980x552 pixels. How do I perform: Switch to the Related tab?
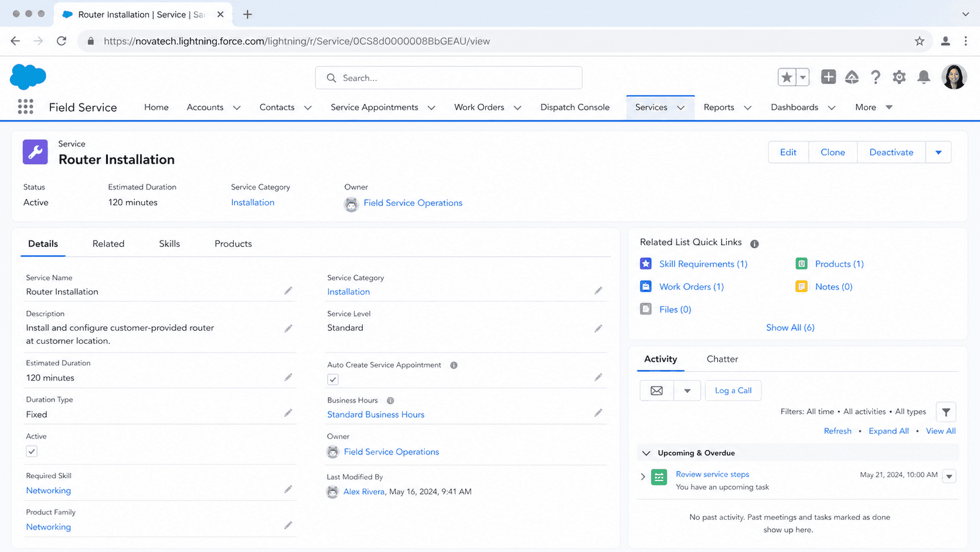click(108, 243)
